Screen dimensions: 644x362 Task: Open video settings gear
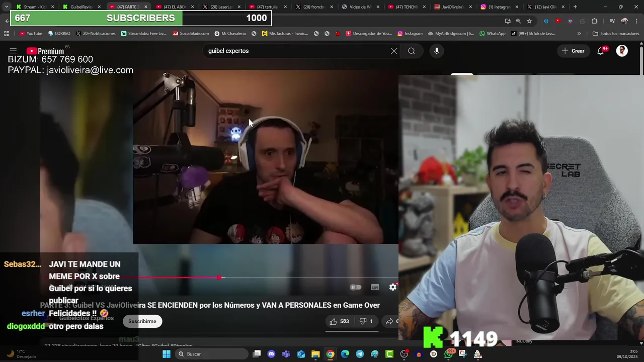coord(392,287)
